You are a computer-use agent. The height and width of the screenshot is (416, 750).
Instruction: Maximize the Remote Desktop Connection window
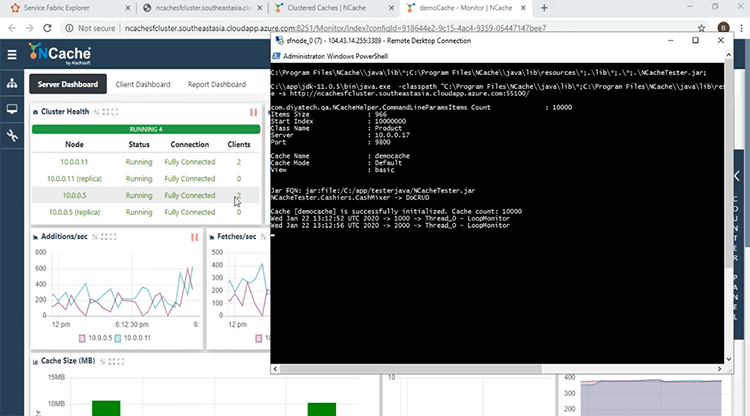click(x=695, y=41)
